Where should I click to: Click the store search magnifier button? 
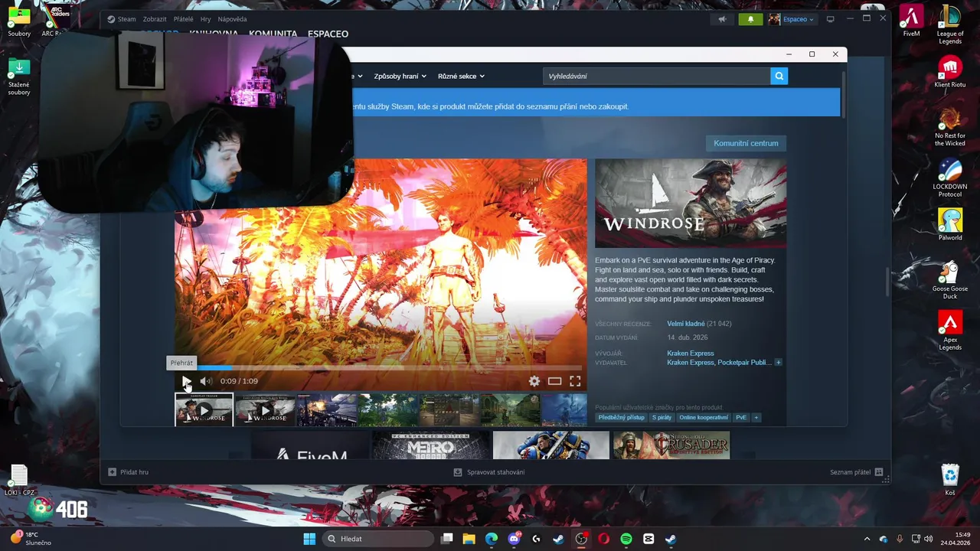point(779,77)
